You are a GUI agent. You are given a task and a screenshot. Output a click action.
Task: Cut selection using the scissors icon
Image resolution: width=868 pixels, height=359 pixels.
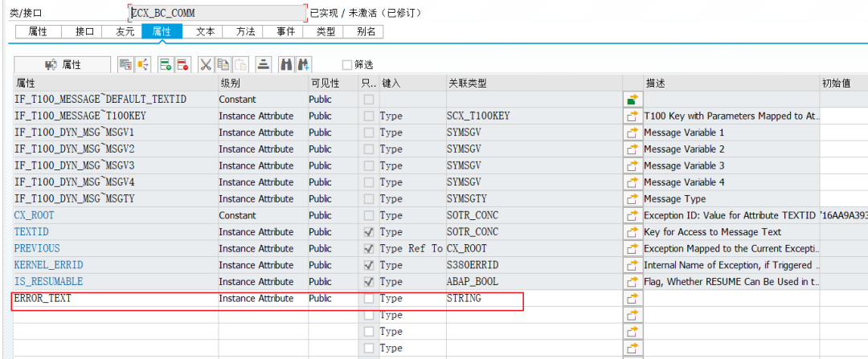(206, 65)
